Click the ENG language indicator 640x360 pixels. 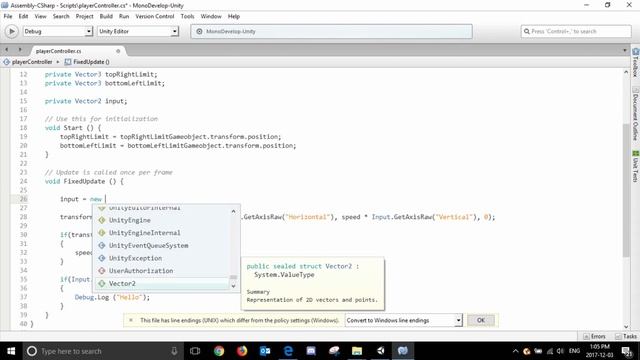click(574, 351)
